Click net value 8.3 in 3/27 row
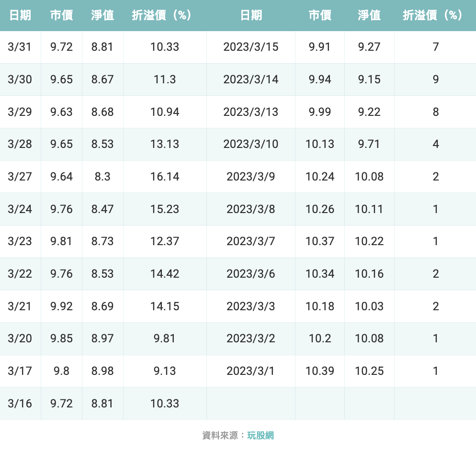This screenshot has height=451, width=476. pos(102,177)
